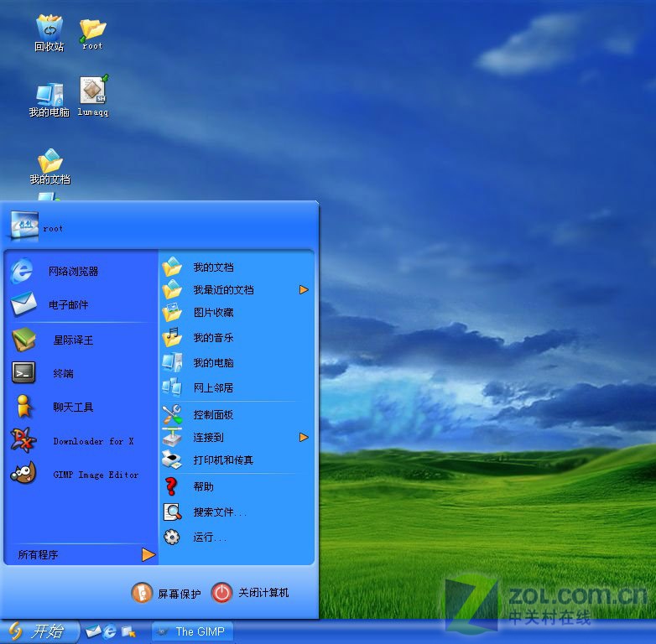Open the 我的电脑 desktop icon
656x644 pixels.
point(49,100)
